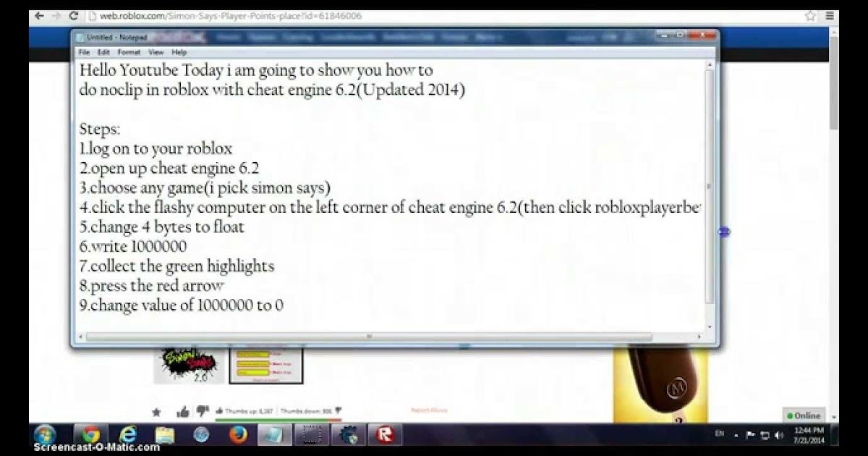Open Chrome's hamburger menu
Viewport: 868px width, 456px height.
point(830,15)
